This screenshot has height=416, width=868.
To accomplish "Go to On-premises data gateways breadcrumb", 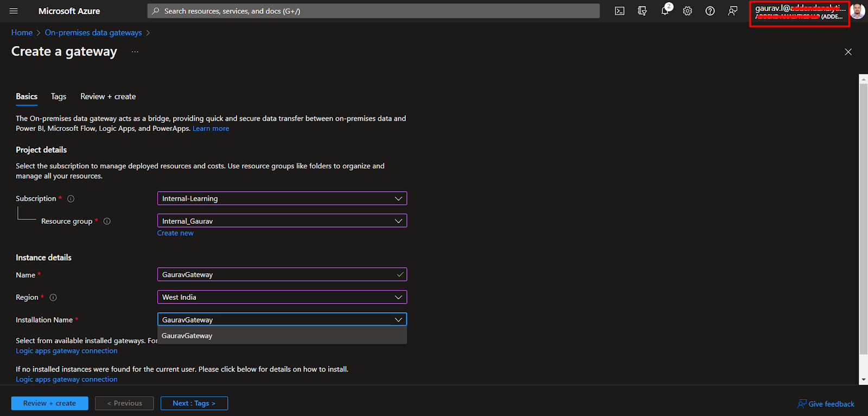I will pos(93,33).
